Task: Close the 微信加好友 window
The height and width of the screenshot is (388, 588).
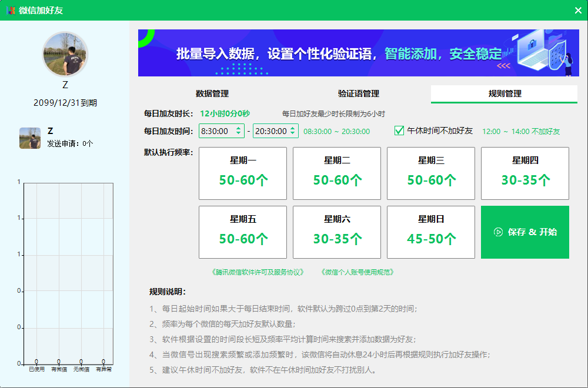Action: pos(577,10)
